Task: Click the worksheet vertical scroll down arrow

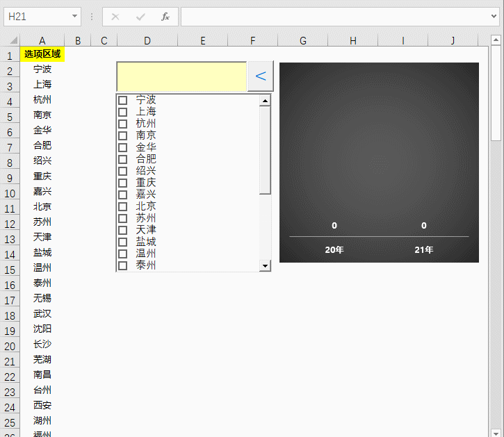Action: click(496, 433)
